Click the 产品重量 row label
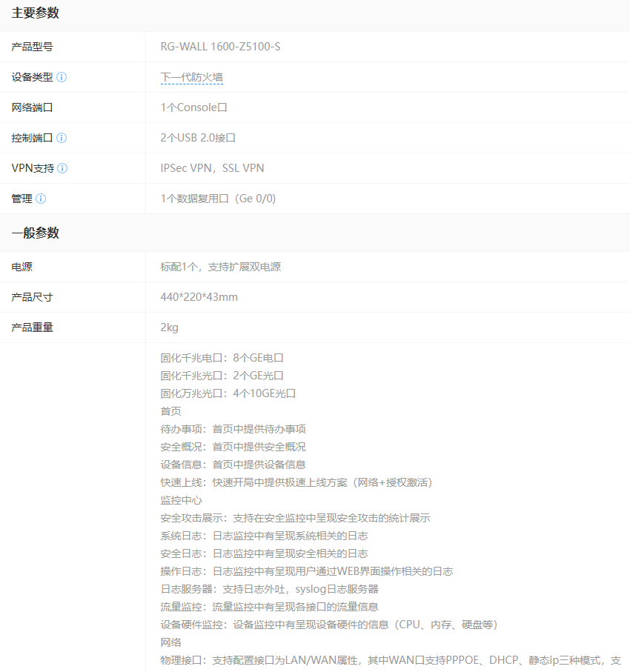The height and width of the screenshot is (672, 630). (x=32, y=328)
